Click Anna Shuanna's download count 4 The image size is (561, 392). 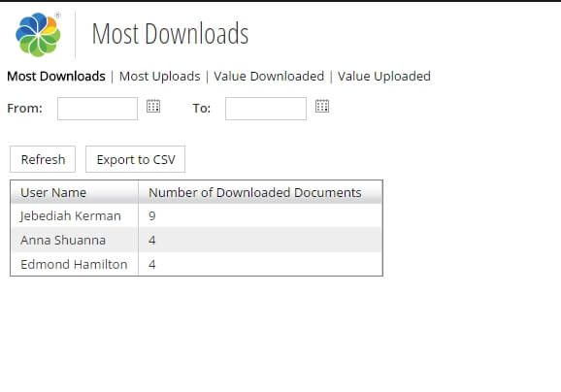(152, 240)
